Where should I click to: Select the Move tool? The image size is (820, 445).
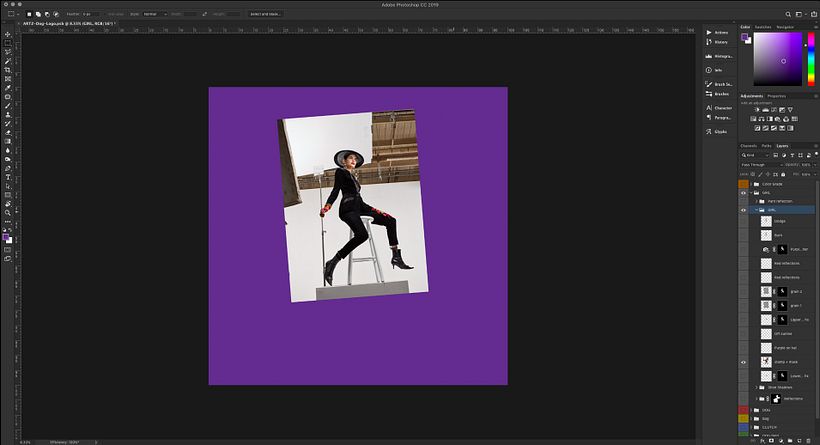click(8, 34)
